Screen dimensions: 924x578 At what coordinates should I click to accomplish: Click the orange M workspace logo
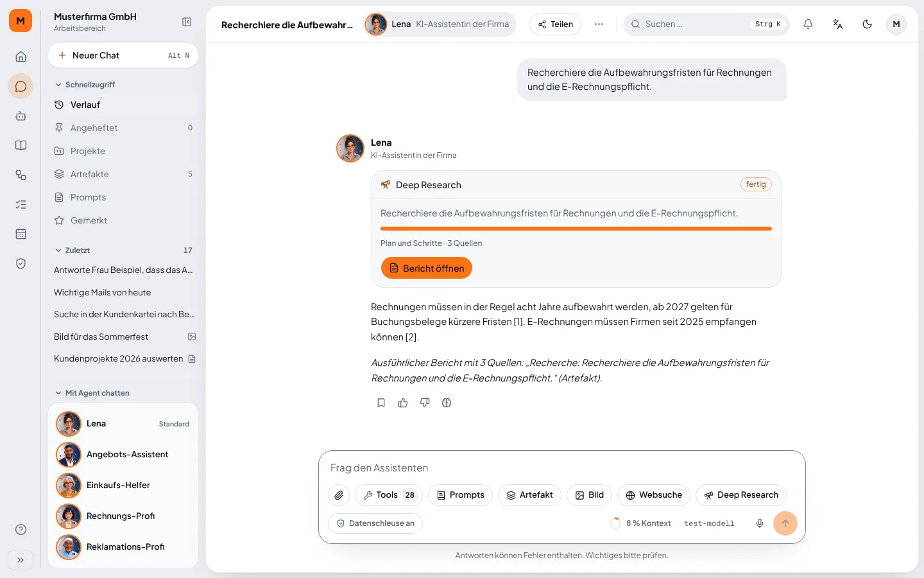pyautogui.click(x=21, y=21)
